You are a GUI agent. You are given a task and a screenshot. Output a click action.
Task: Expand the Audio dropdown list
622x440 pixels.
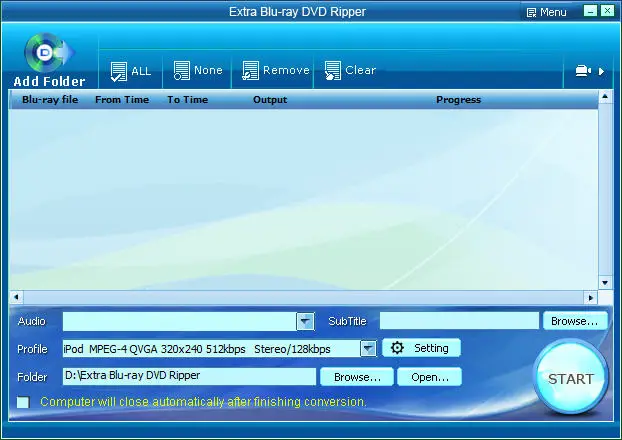[305, 321]
